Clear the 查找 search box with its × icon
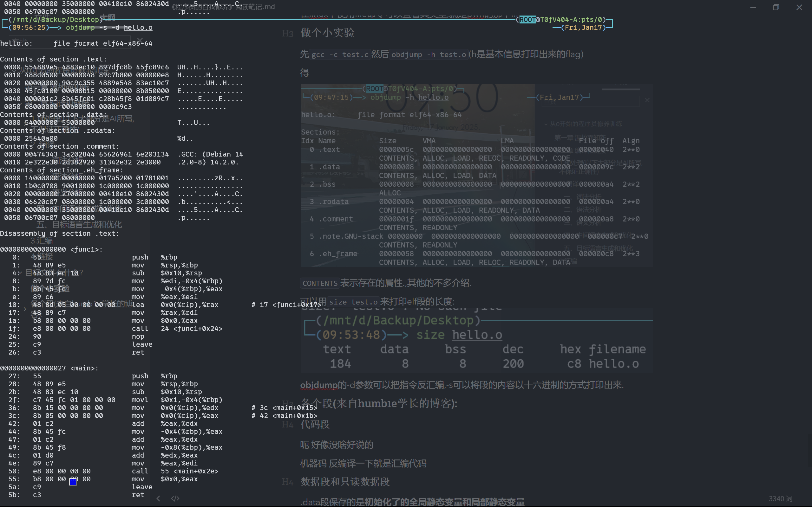Image resolution: width=812 pixels, height=507 pixels. click(140, 40)
